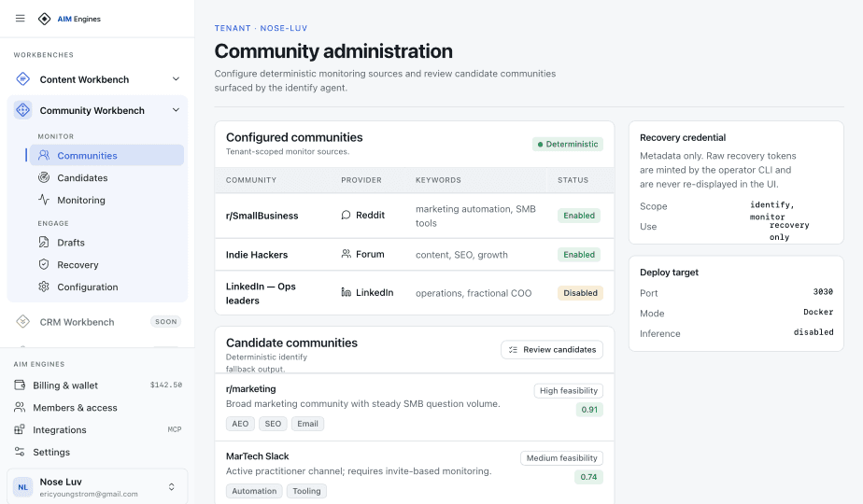Click the Disabled status for LinkedIn — Ops leaders

(580, 293)
